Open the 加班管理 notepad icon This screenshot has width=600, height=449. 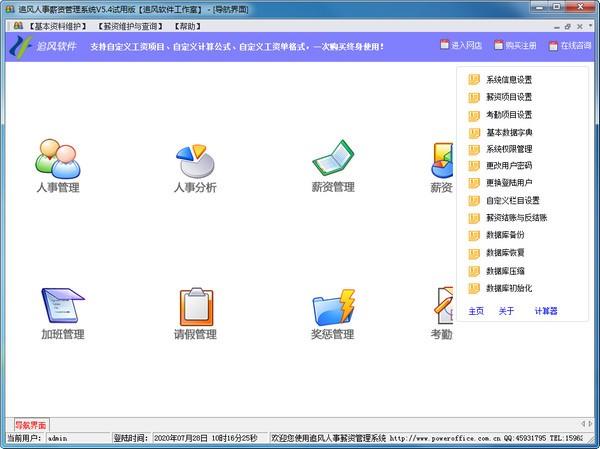[63, 305]
